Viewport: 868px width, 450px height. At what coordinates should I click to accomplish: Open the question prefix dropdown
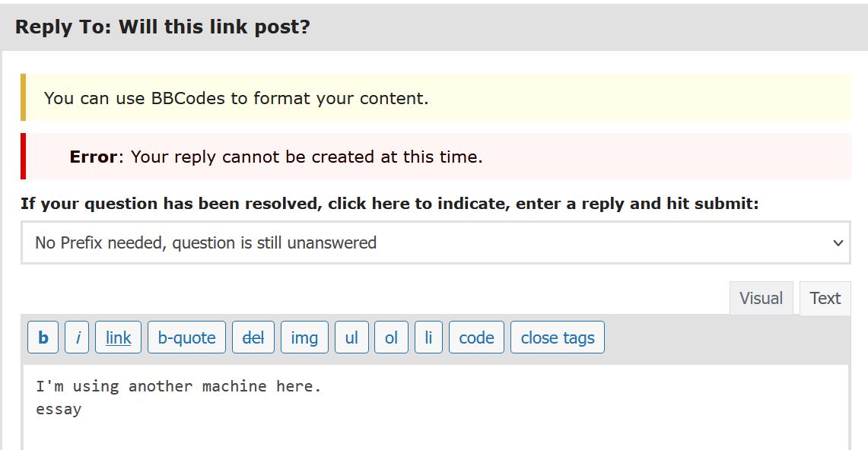click(x=435, y=243)
